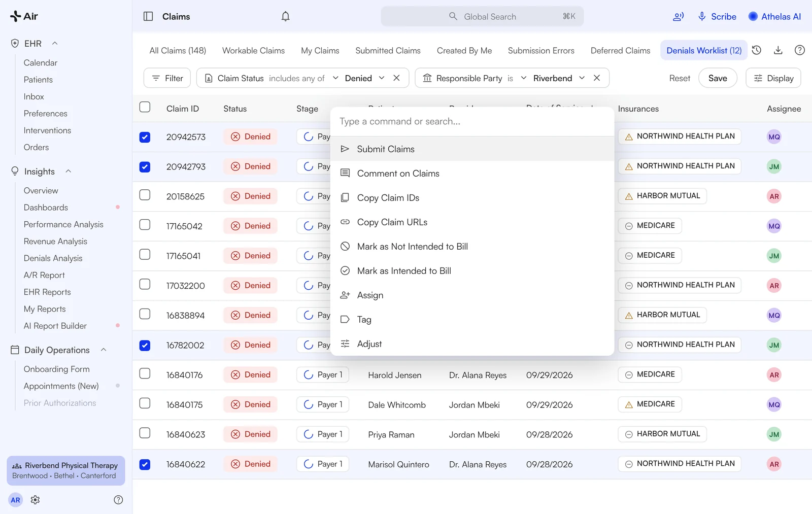Click AR assignee avatar for claim 20158625
Viewport: 812px width, 514px height.
click(774, 196)
